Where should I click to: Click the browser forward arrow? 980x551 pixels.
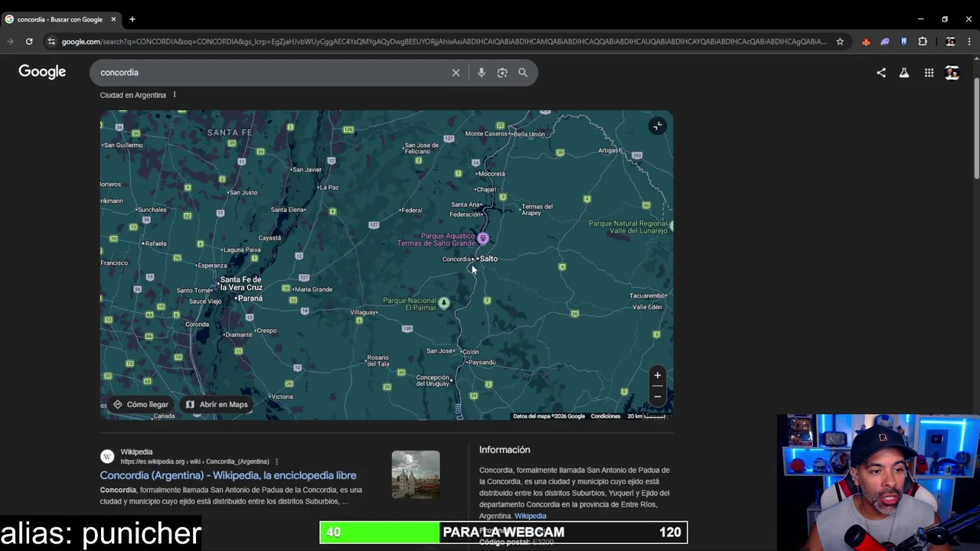10,41
